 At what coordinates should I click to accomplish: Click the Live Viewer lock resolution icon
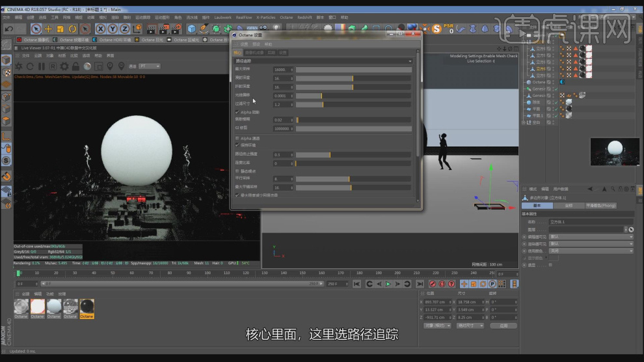tap(75, 66)
